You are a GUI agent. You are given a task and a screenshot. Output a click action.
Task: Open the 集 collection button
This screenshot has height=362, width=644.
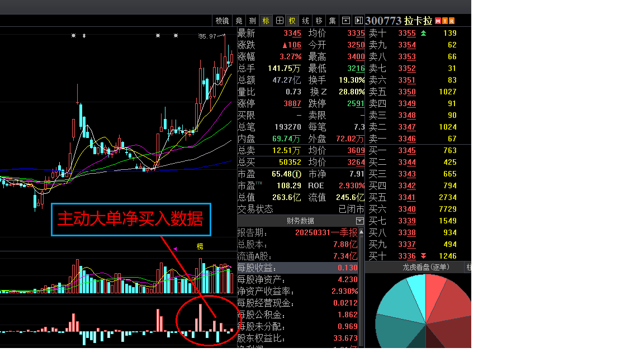coord(332,21)
